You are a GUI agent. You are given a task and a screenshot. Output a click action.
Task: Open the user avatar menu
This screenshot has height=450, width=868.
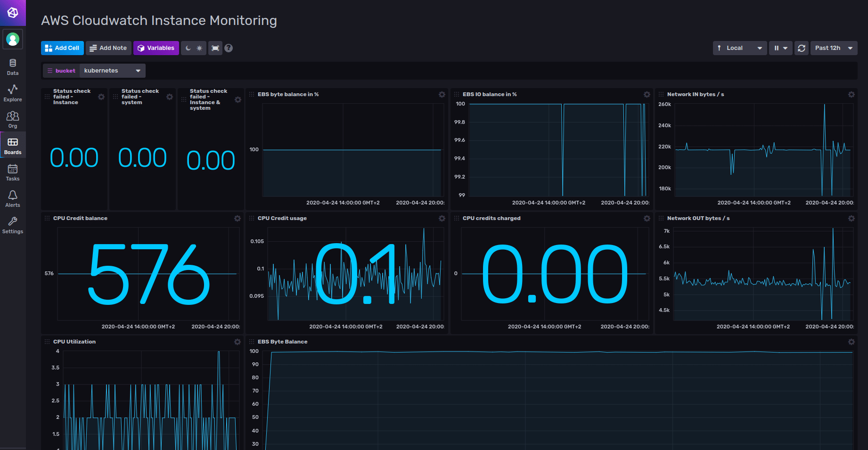tap(13, 39)
